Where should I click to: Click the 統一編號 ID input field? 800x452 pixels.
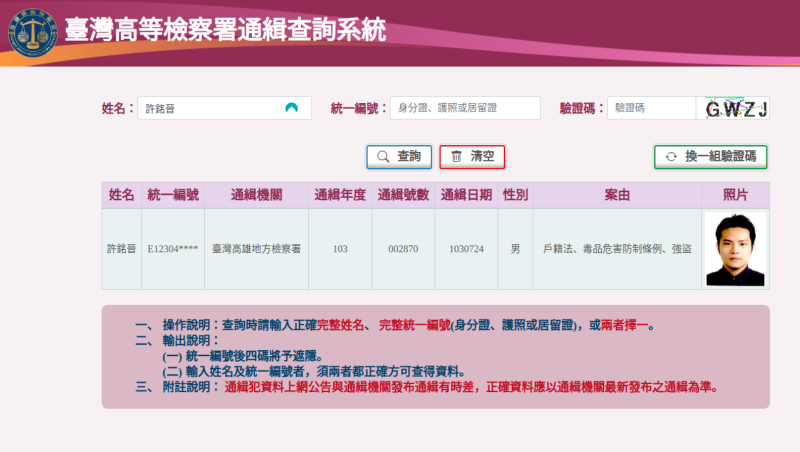465,108
